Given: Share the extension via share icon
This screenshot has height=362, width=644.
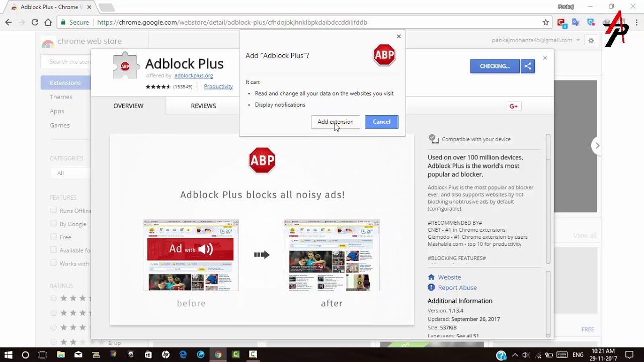Looking at the screenshot, I should click(528, 66).
